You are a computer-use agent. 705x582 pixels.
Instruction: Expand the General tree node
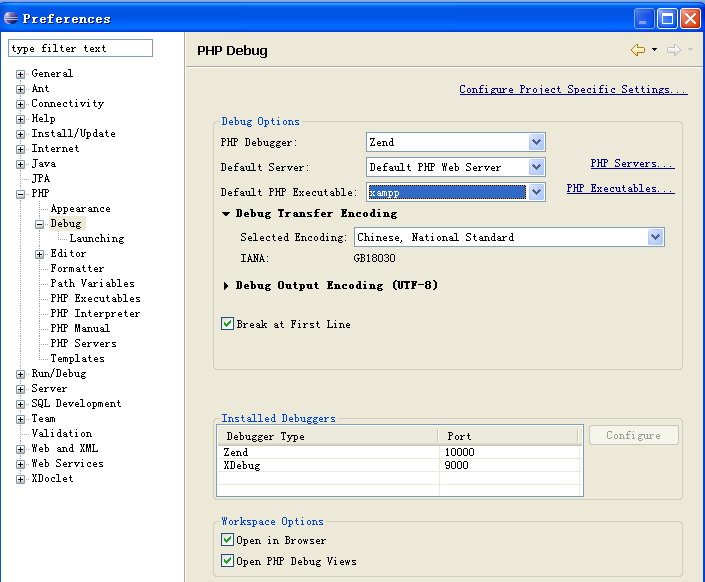pos(20,74)
